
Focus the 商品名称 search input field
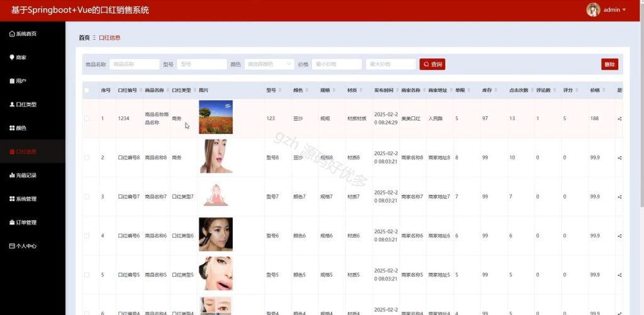tap(135, 64)
